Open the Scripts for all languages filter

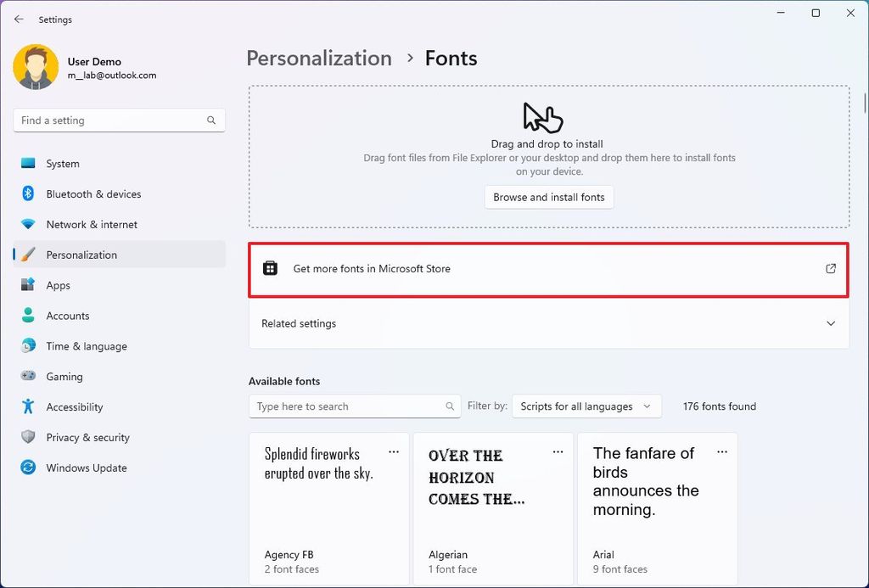pyautogui.click(x=586, y=406)
